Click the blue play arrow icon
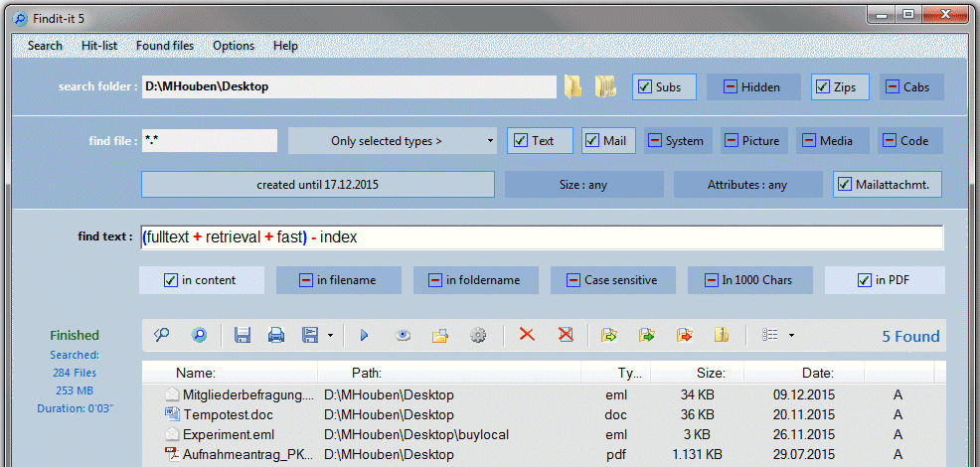 pos(365,336)
